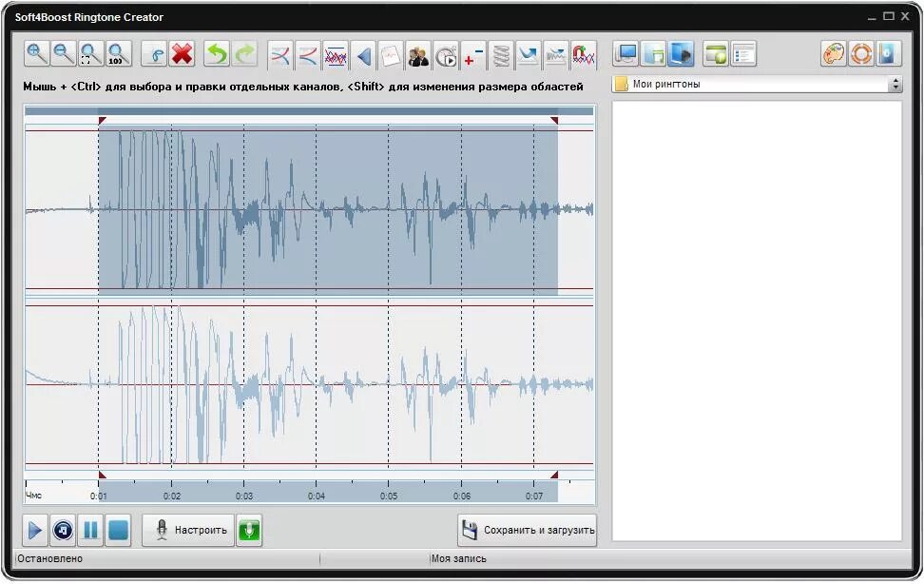The width and height of the screenshot is (924, 584).
Task: Click the 'Настроить' microphone settings button
Action: 188,530
